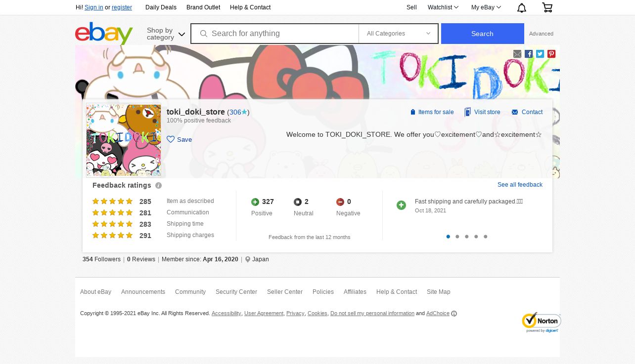Open Brand Outlet menu item

tap(203, 7)
